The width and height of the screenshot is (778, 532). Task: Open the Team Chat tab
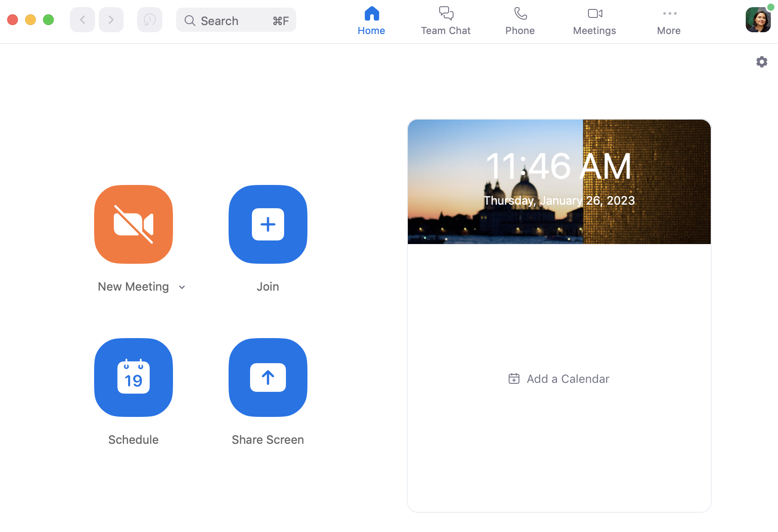click(x=446, y=21)
